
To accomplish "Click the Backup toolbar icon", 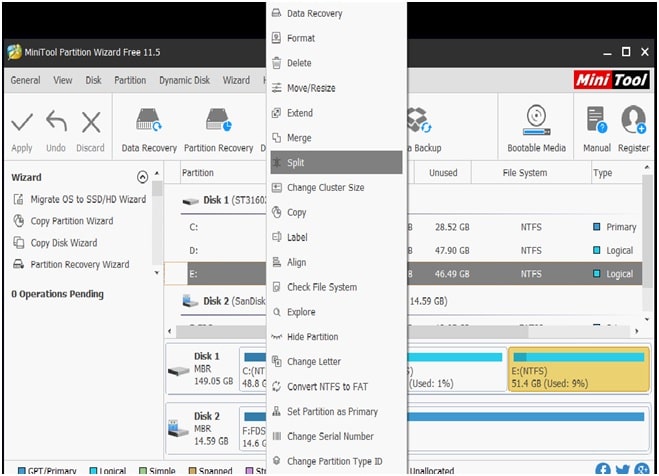I will (x=419, y=120).
